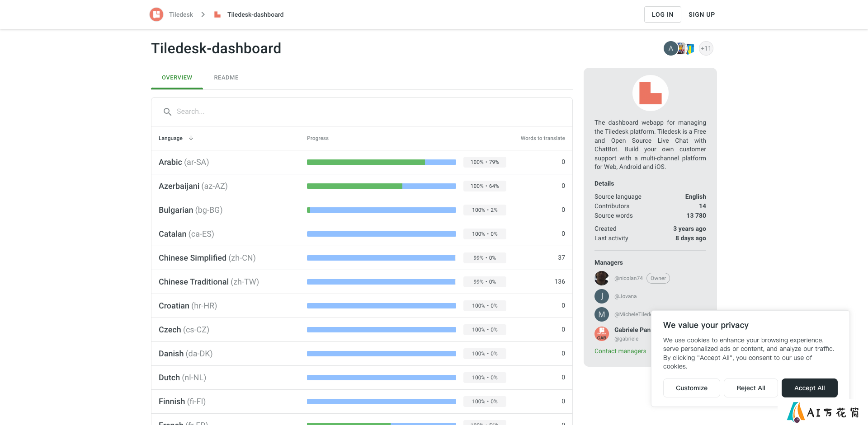868x425 pixels.
Task: Open Tiledesk breadcrumb link
Action: 181,14
